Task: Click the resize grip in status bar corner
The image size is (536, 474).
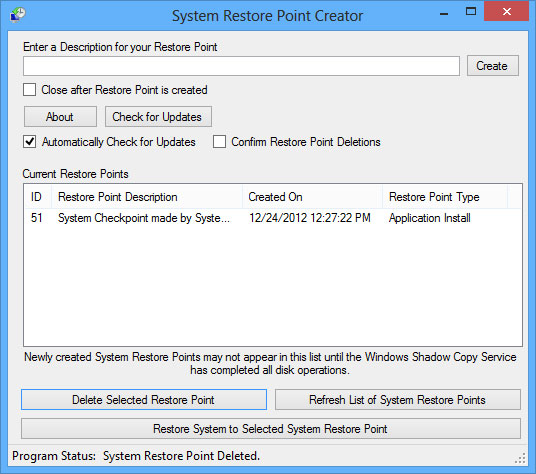Action: [x=520, y=458]
